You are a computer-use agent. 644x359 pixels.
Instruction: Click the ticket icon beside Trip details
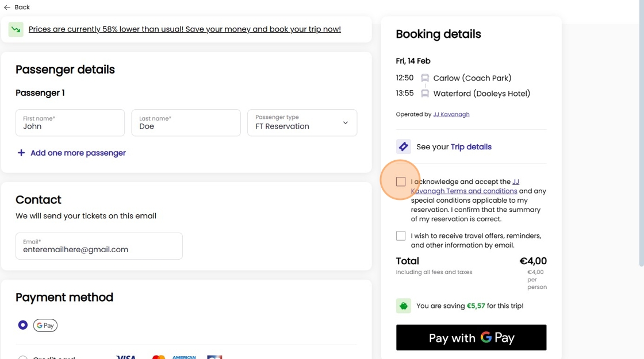coord(404,147)
